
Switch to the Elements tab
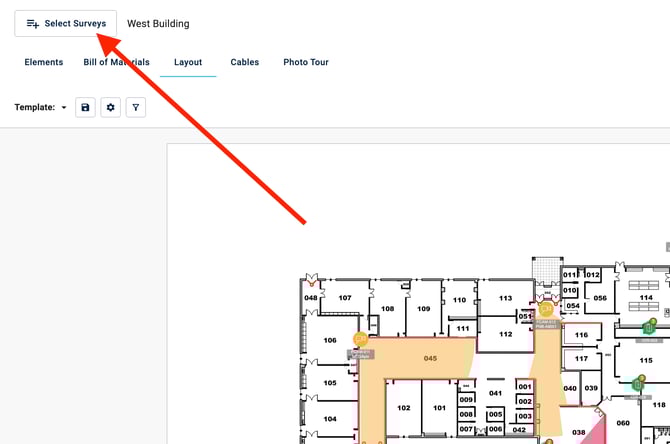(x=44, y=62)
